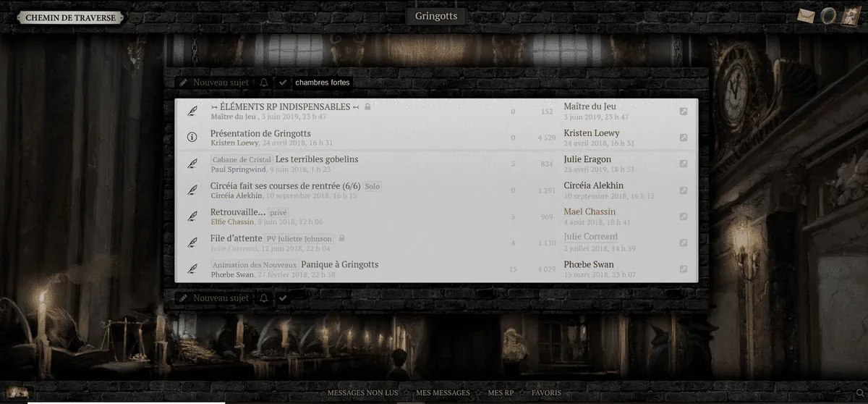868x404 pixels.
Task: Click Julie Correard in last-post column
Action: pos(591,237)
